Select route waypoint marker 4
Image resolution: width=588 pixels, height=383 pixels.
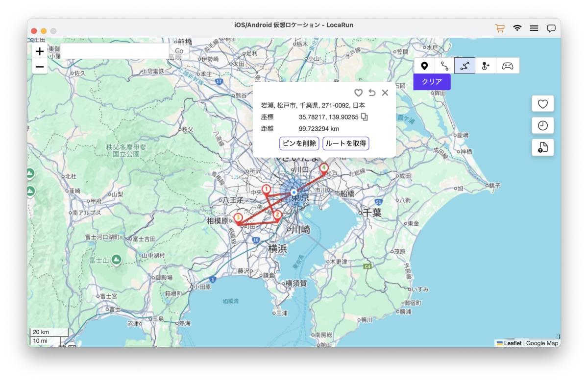click(324, 168)
